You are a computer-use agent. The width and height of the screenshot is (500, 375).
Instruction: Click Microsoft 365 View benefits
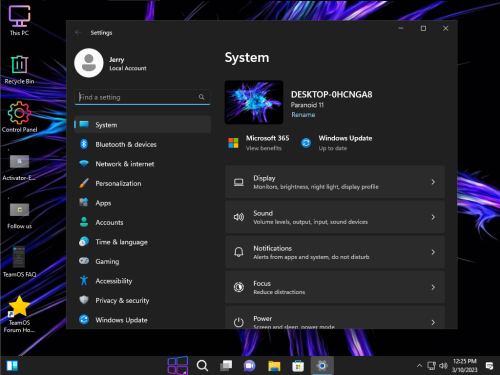[264, 148]
